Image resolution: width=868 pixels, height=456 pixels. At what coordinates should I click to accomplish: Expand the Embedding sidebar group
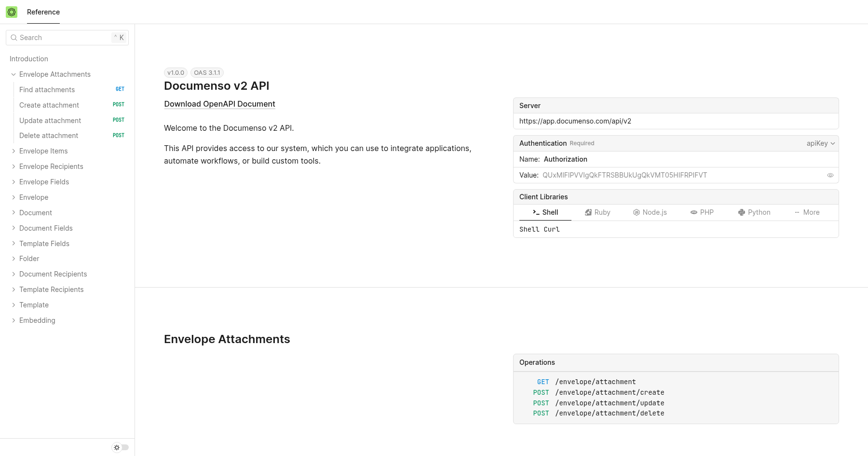pos(14,320)
